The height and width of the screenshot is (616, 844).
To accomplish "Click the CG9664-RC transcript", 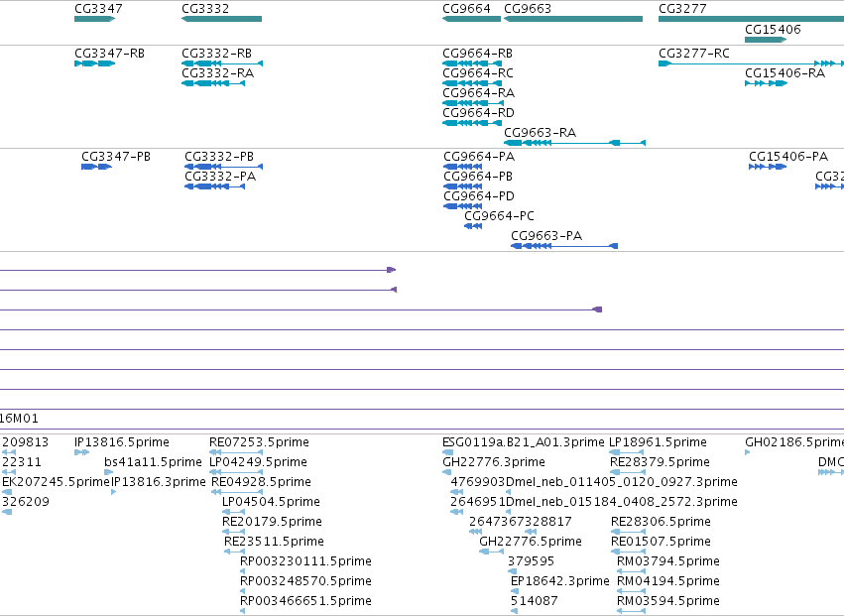I will (x=472, y=83).
